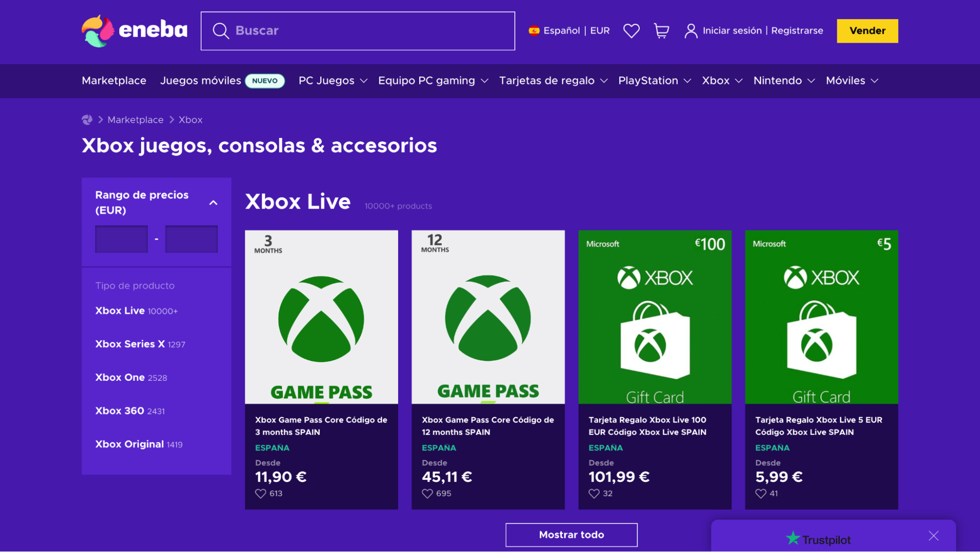Click the user account icon
The height and width of the screenshot is (552, 980).
689,30
